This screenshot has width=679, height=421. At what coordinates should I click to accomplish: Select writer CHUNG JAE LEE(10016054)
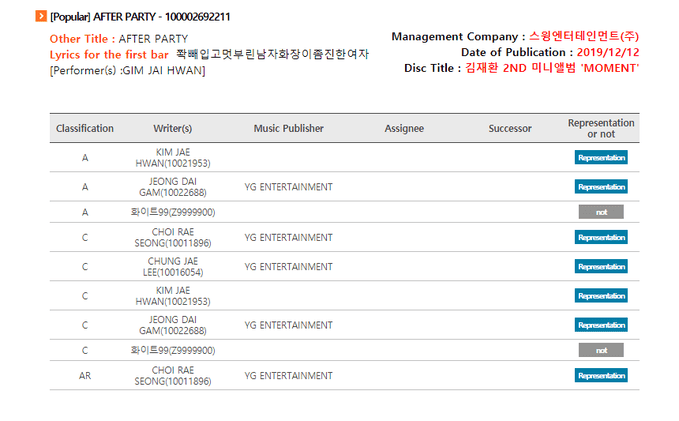click(173, 267)
